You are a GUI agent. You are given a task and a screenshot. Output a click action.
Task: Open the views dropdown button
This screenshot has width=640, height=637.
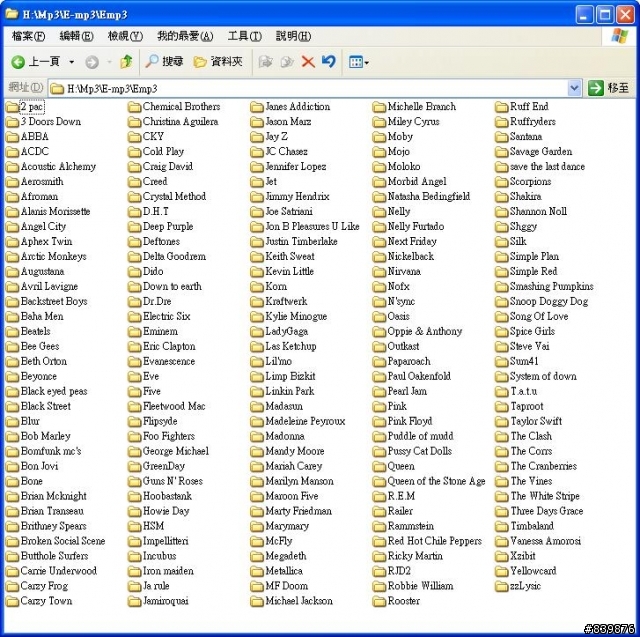coord(359,62)
